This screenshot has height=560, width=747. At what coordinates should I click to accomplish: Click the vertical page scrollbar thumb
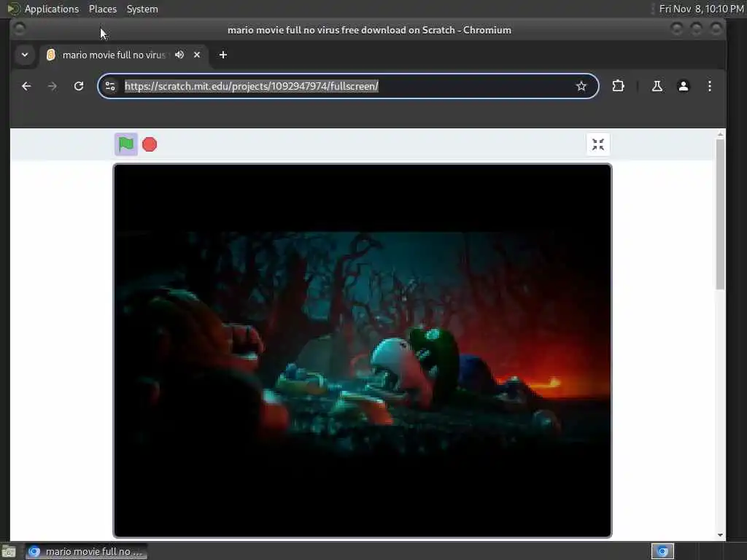(720, 214)
